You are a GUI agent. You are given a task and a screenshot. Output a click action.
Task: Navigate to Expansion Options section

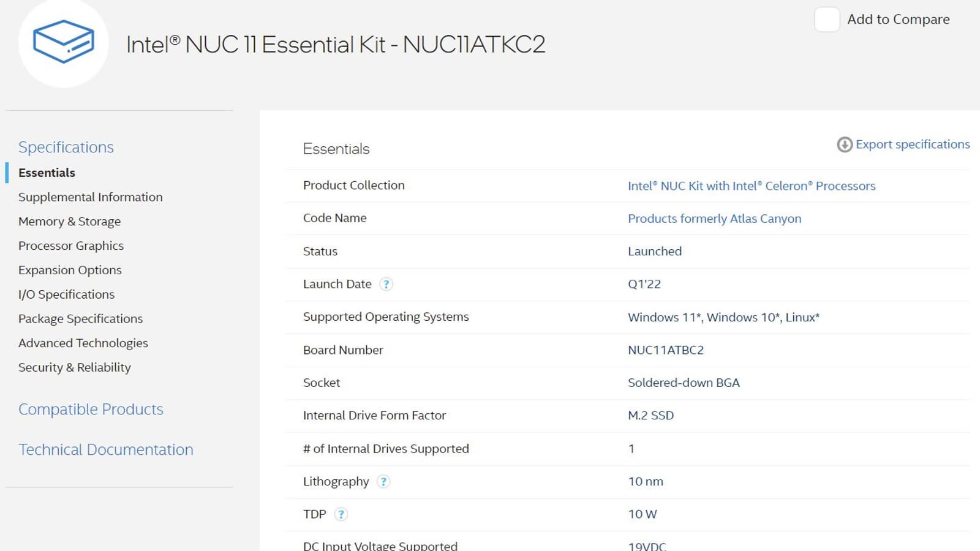70,270
